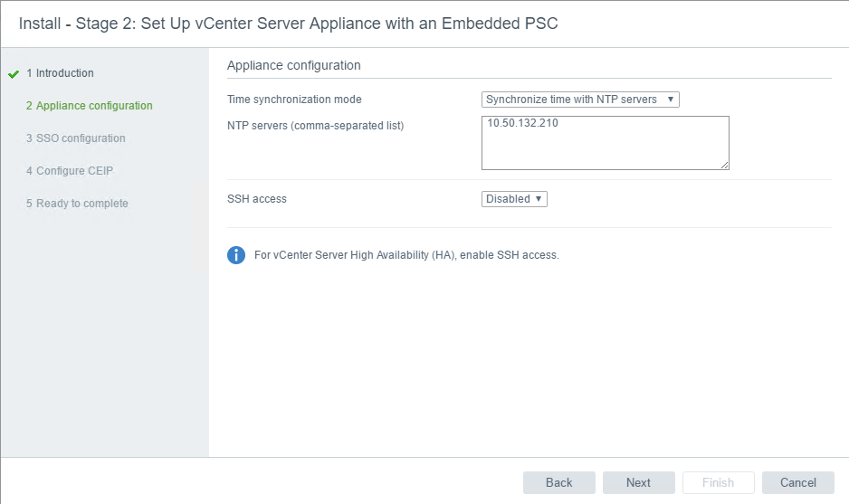Image resolution: width=849 pixels, height=504 pixels.
Task: Open the Time synchronization mode dropdown
Action: (x=580, y=100)
